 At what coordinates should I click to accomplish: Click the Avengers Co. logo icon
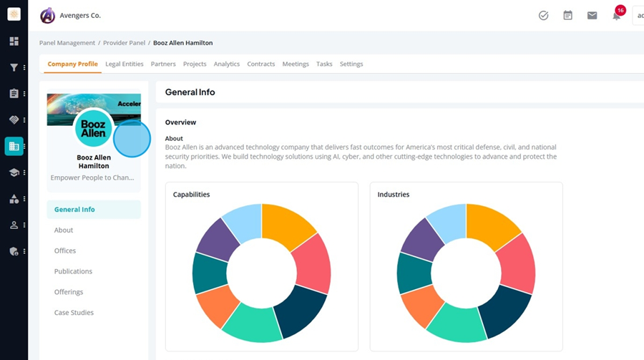[48, 16]
